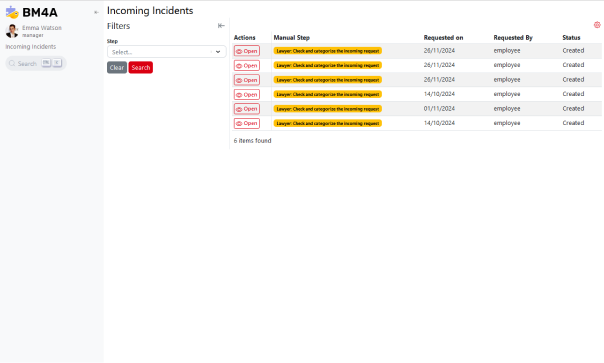Collapse the sidebar with arrow icon
The width and height of the screenshot is (604, 363).
pyautogui.click(x=96, y=12)
